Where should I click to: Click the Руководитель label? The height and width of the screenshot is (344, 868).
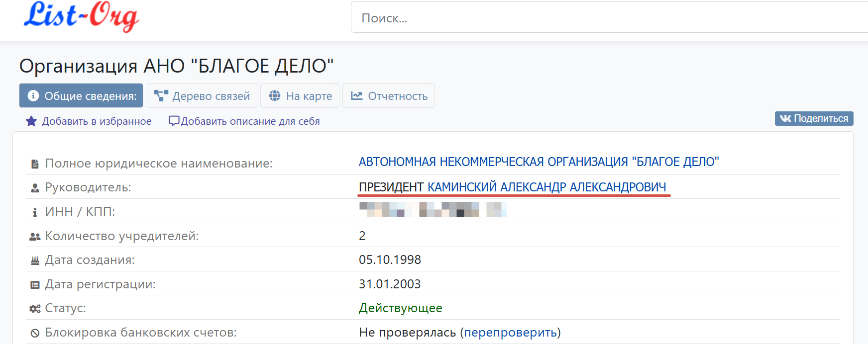88,187
